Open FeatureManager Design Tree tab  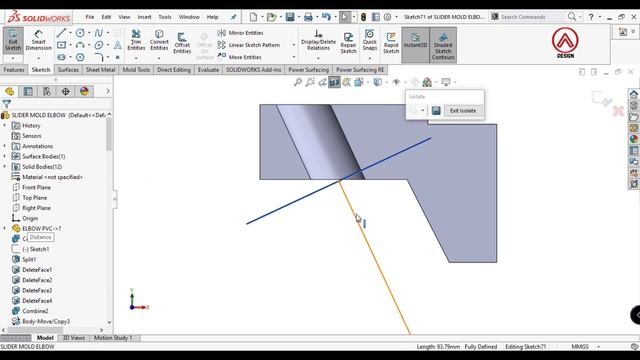(9, 91)
